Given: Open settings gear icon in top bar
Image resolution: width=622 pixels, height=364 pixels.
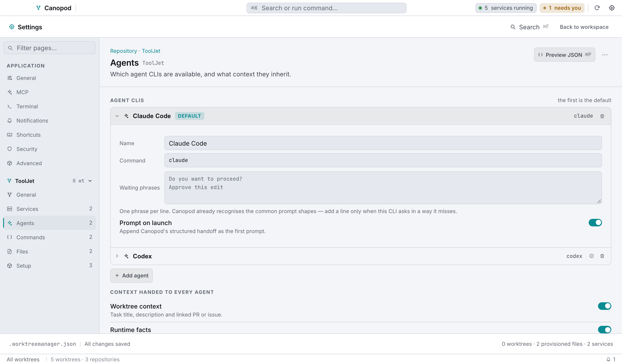Looking at the screenshot, I should (611, 8).
